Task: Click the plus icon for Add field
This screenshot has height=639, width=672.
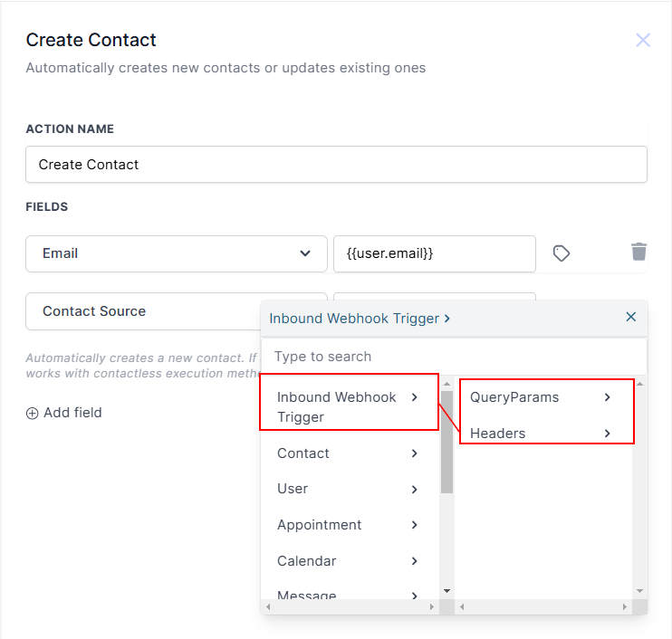Action: tap(33, 413)
